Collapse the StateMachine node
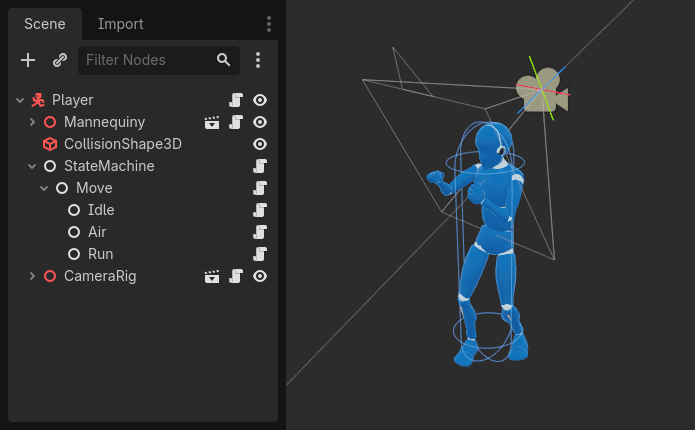Screen dimensions: 695x430 click(32, 166)
